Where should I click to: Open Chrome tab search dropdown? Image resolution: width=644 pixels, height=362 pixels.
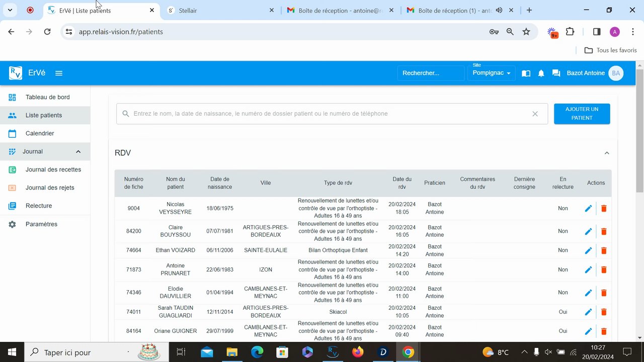tap(10, 10)
